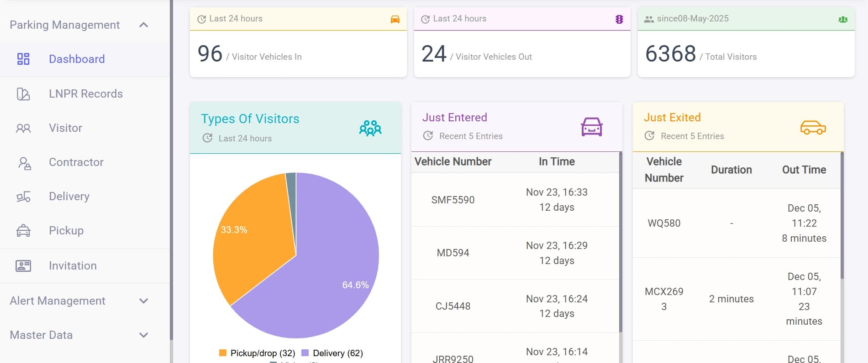Screen dimensions: 868x363
Task: Click the LNPR Records icon
Action: (x=23, y=94)
